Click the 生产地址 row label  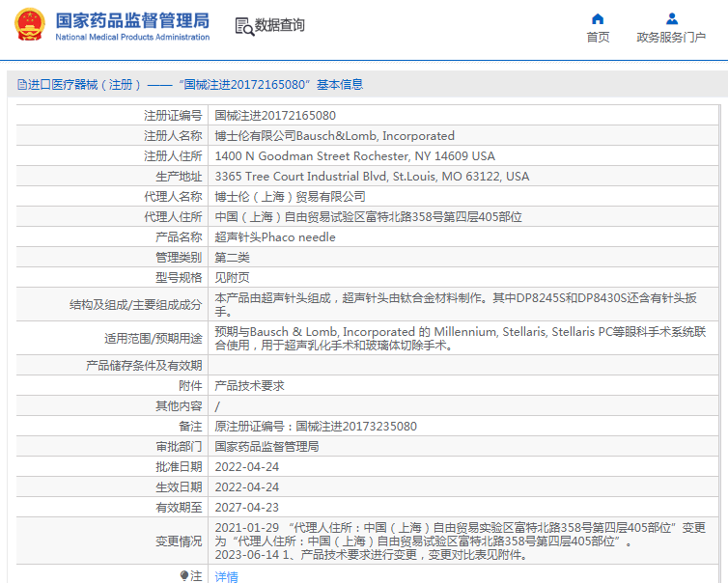tap(179, 177)
